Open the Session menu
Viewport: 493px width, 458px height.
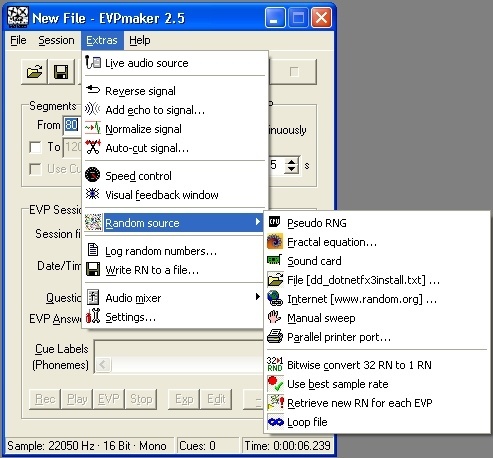[x=56, y=40]
